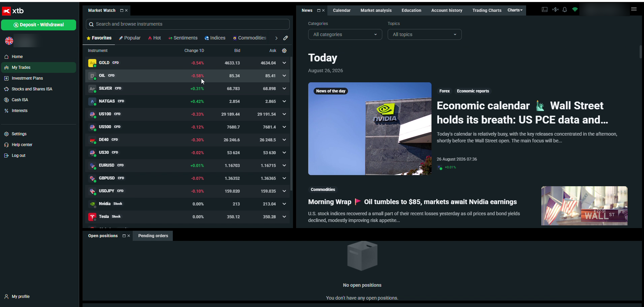Click the Nvidia building news thumbnail

pyautogui.click(x=369, y=129)
